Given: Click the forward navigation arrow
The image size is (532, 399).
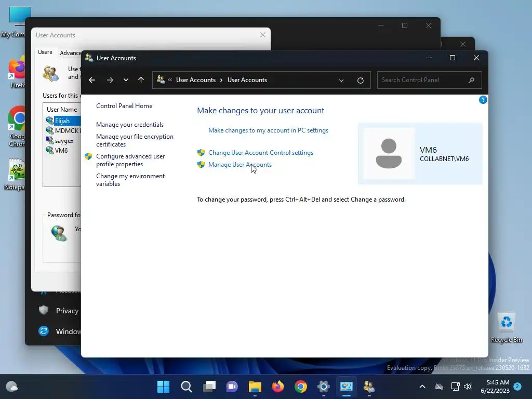Looking at the screenshot, I should click(x=110, y=80).
